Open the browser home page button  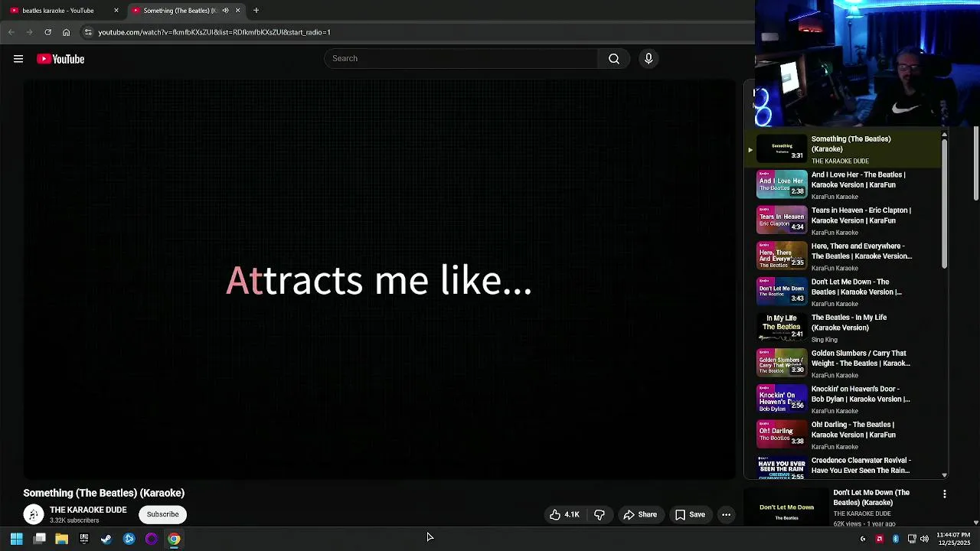(66, 32)
